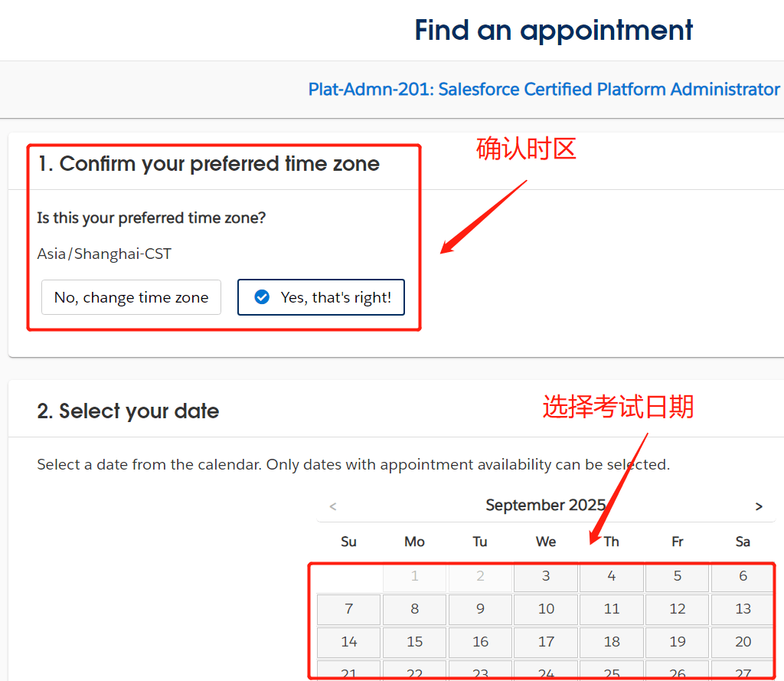The height and width of the screenshot is (681, 784).
Task: Pick September 8 date cell
Action: pyautogui.click(x=414, y=609)
